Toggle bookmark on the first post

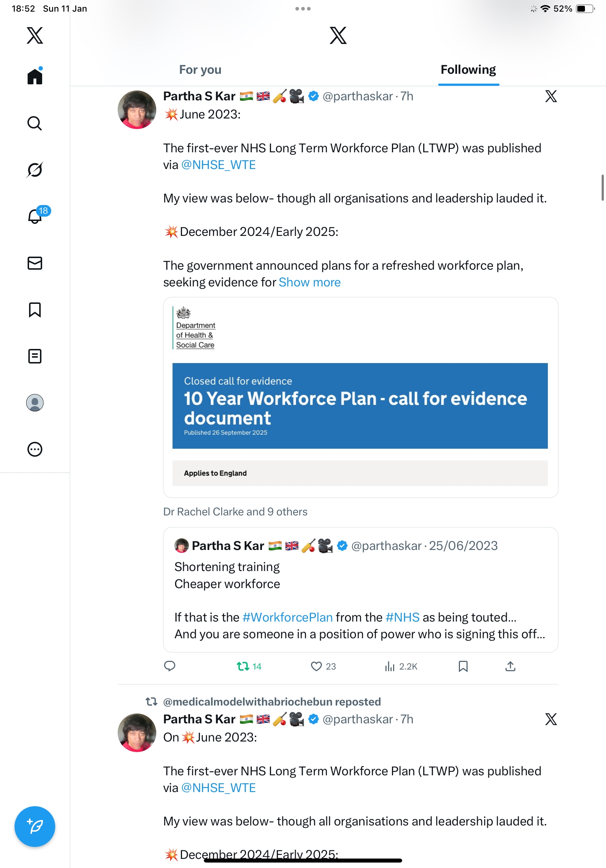pyautogui.click(x=463, y=667)
